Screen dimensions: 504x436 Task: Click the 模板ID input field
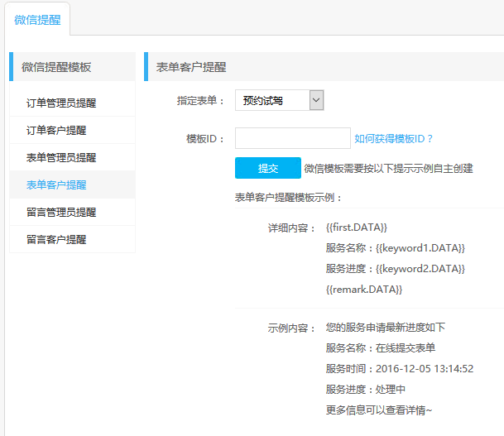click(x=293, y=138)
